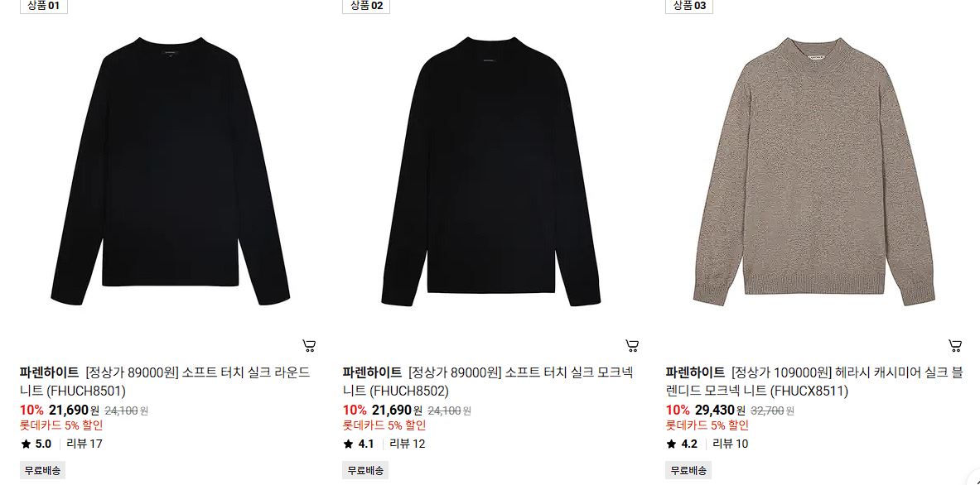The width and height of the screenshot is (980, 485).
Task: Click the 상품 03 label tag
Action: coord(689,7)
